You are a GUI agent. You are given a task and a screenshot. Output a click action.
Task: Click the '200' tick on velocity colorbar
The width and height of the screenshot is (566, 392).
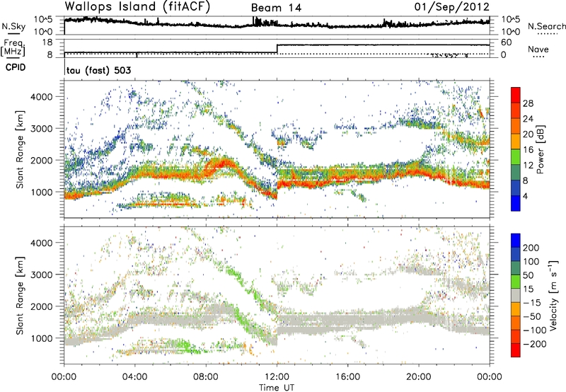pyautogui.click(x=531, y=248)
